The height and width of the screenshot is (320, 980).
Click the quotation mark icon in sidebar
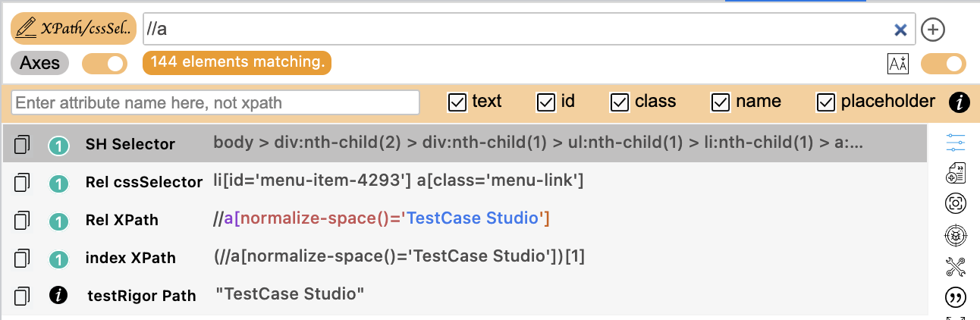(x=956, y=296)
